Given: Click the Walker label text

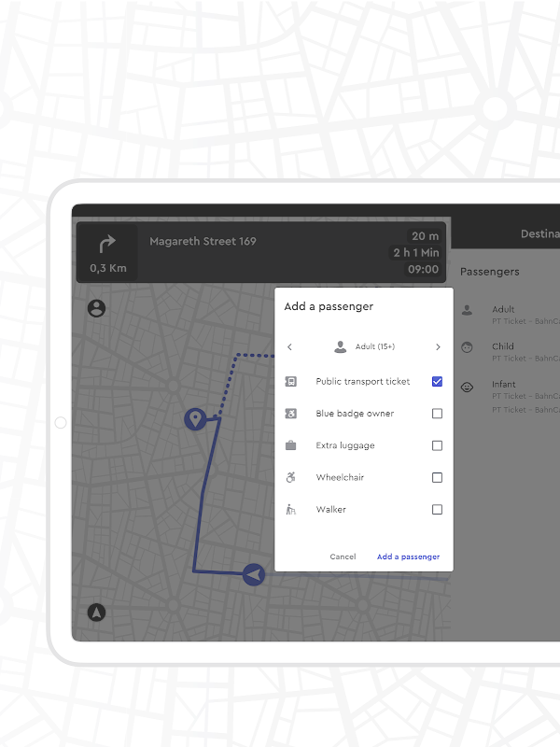Looking at the screenshot, I should [x=331, y=509].
